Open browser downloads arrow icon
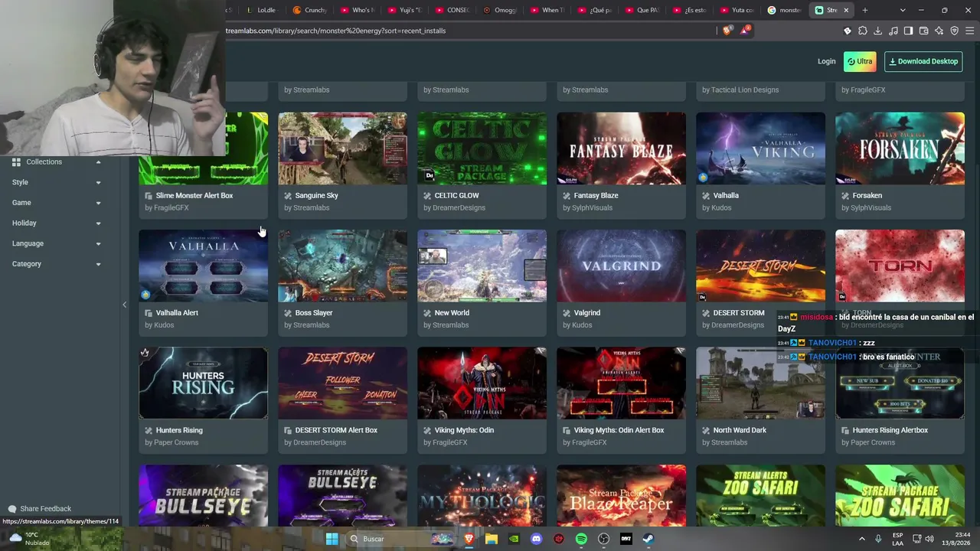980x551 pixels. coord(878,31)
